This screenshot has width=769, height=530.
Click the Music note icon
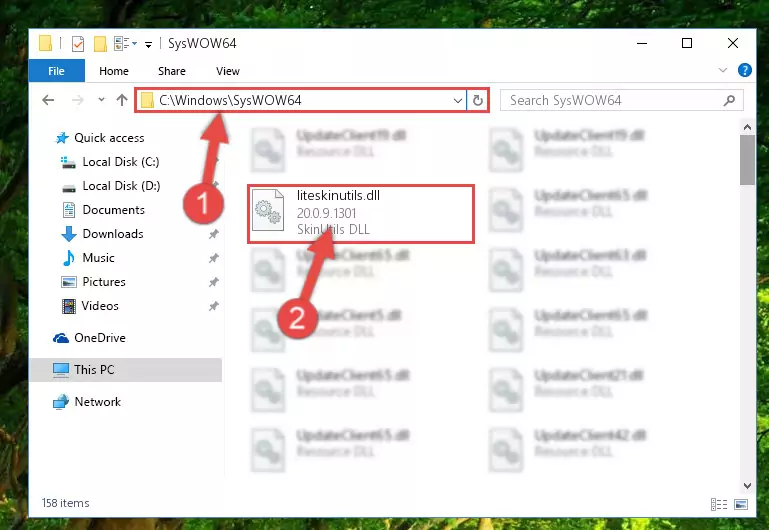[69, 258]
